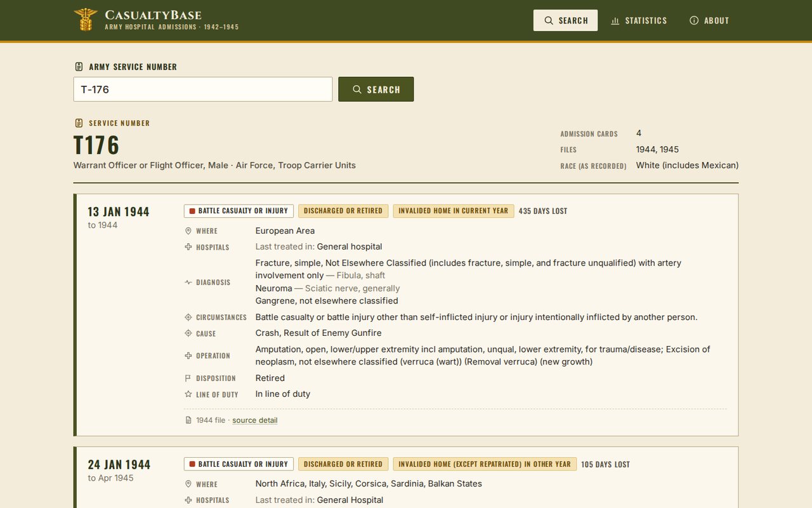Click the T176 service number heading
The height and width of the screenshot is (508, 812).
96,145
